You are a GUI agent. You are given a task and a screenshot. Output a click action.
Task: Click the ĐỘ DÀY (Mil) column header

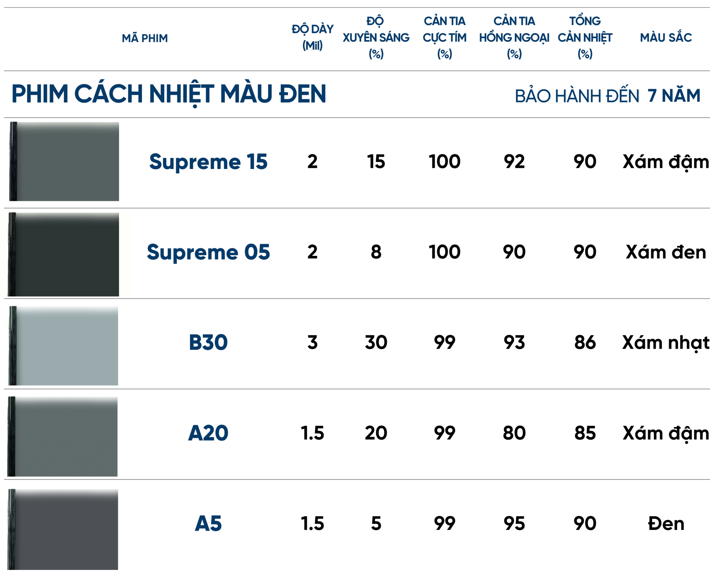click(312, 37)
